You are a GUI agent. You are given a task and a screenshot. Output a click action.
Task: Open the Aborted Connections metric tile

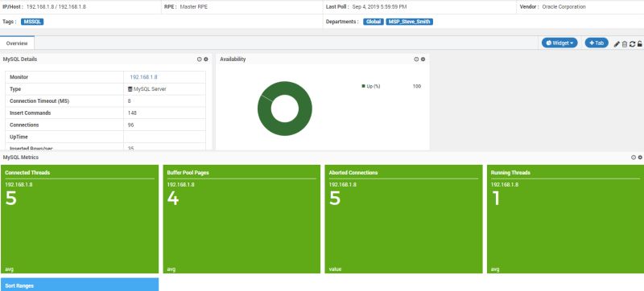tap(404, 219)
